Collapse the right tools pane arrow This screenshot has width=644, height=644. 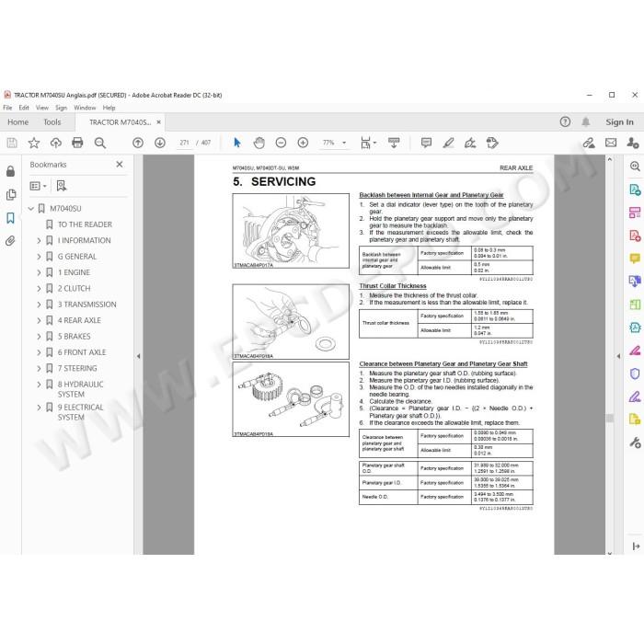(618, 356)
